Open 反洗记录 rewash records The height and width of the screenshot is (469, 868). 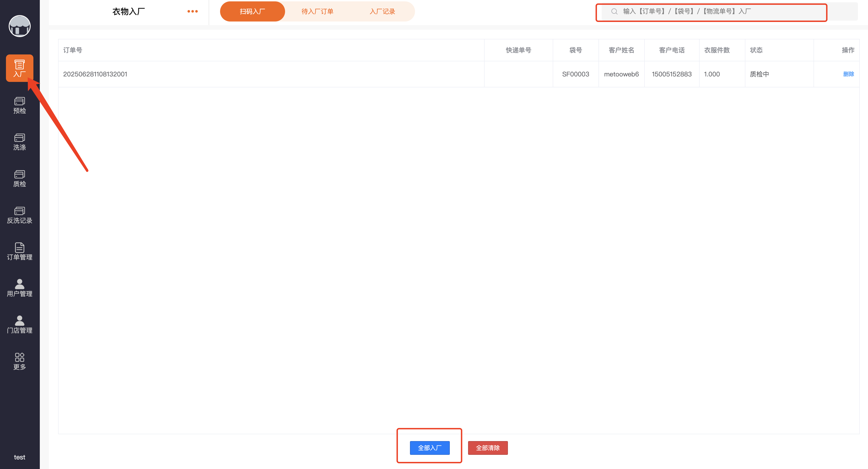19,215
